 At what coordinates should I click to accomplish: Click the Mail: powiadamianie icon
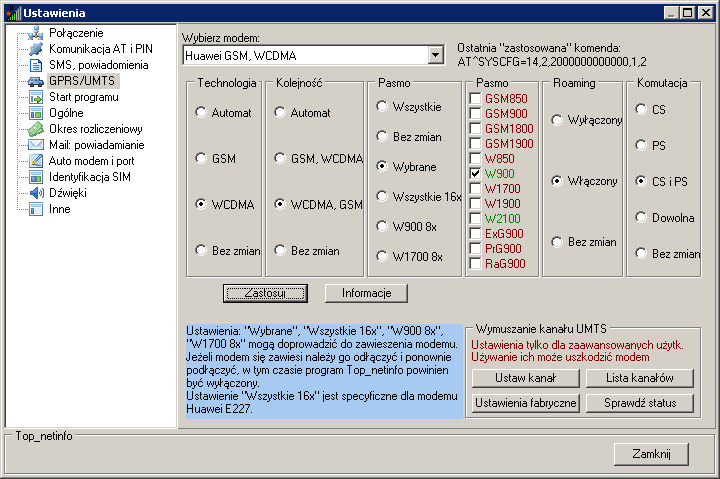(36, 145)
